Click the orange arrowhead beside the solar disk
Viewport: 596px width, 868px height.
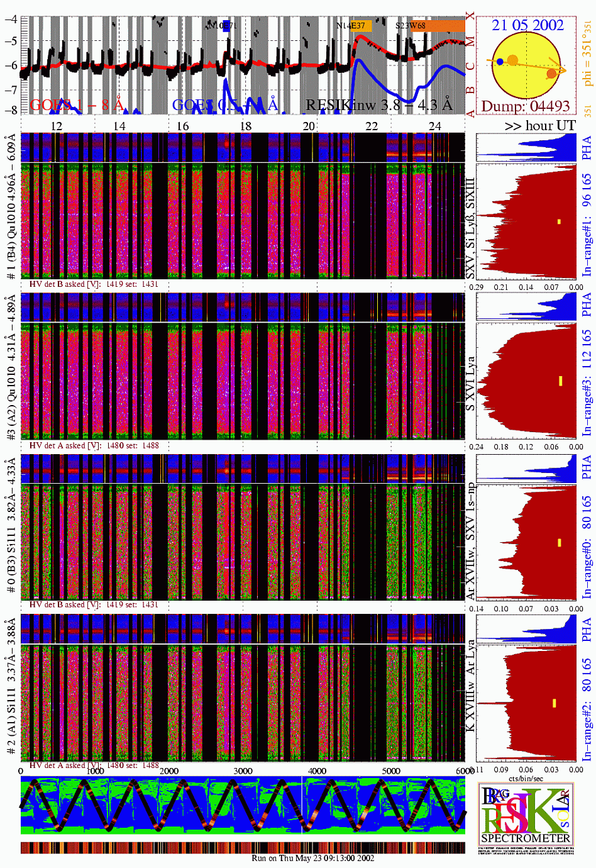[561, 69]
